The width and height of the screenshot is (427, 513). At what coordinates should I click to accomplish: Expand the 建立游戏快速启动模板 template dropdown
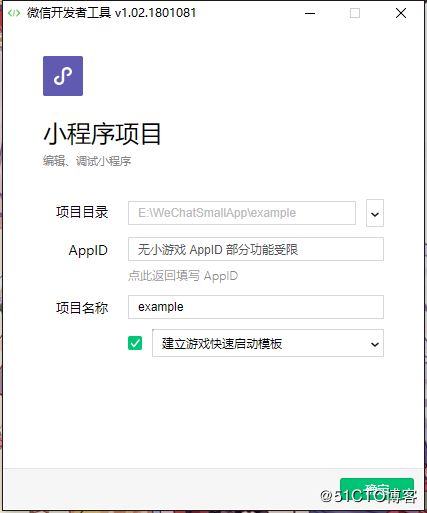(x=268, y=343)
